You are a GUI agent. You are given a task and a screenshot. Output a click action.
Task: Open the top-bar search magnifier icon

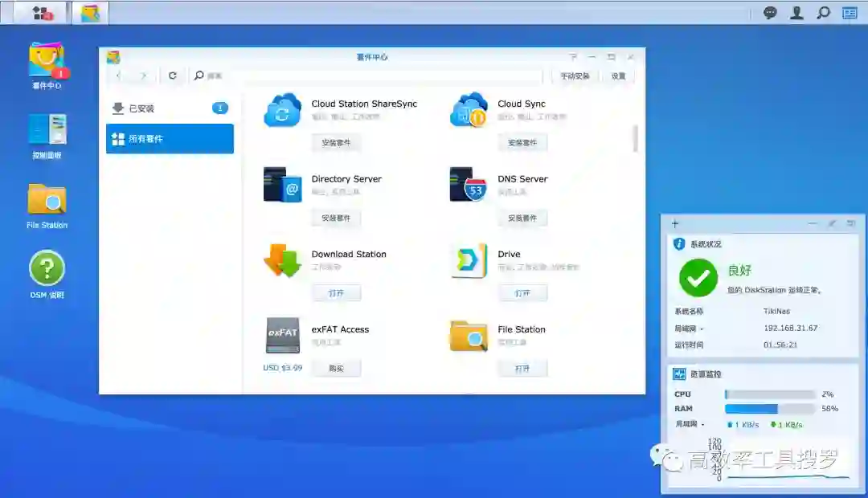pos(823,13)
